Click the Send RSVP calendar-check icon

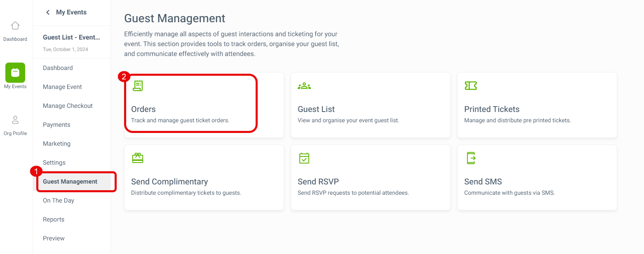tap(304, 158)
